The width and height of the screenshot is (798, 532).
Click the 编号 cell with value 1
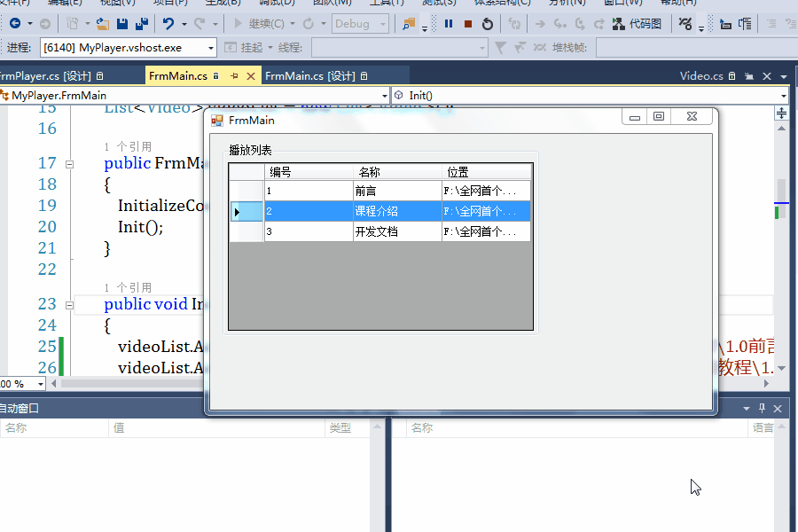click(x=309, y=191)
